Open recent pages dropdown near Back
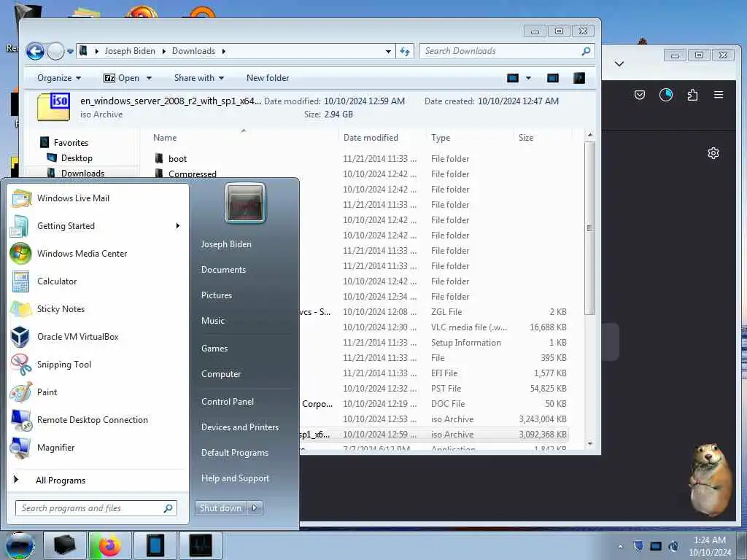Image resolution: width=747 pixels, height=560 pixels. 71,52
